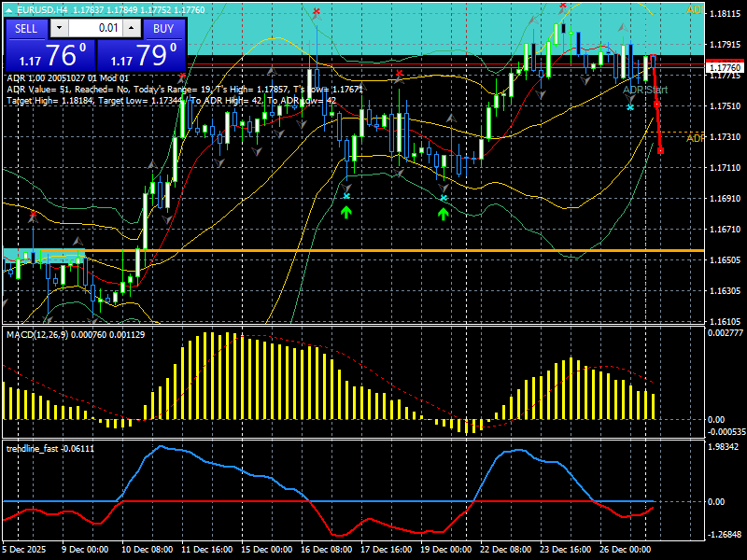Click the EURUSD,H4 chart title text
747x560 pixels.
coord(41,10)
